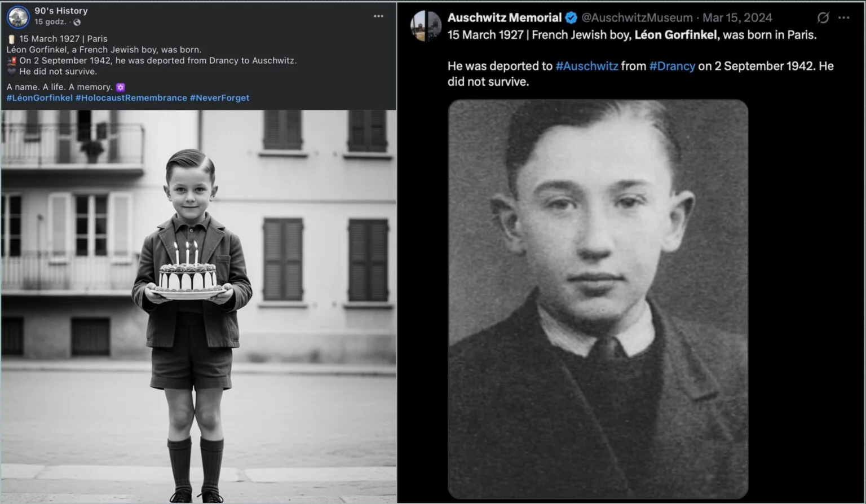Open the #HolocaustRemembrance hashtag
The height and width of the screenshot is (504, 866).
131,98
